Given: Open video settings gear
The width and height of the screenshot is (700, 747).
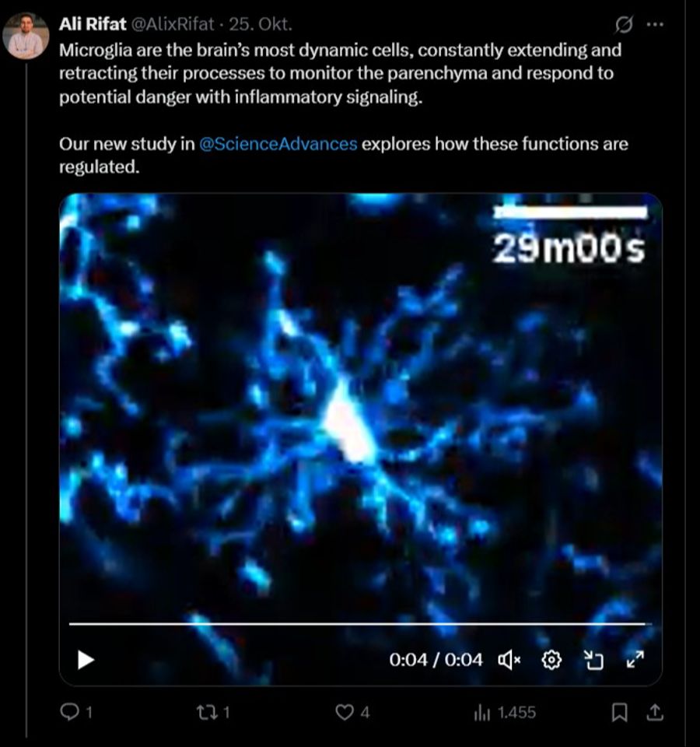Looking at the screenshot, I should 551,661.
